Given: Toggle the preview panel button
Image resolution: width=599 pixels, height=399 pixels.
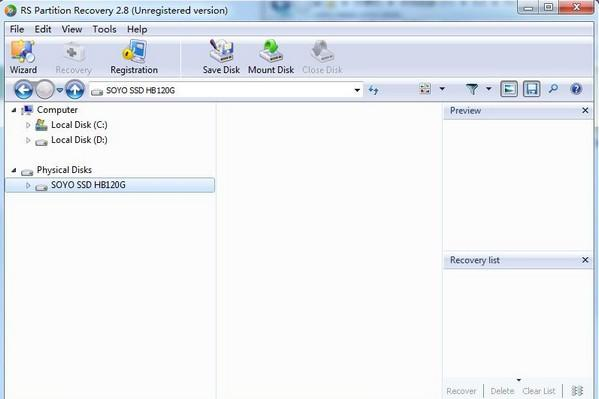Looking at the screenshot, I should coord(509,89).
